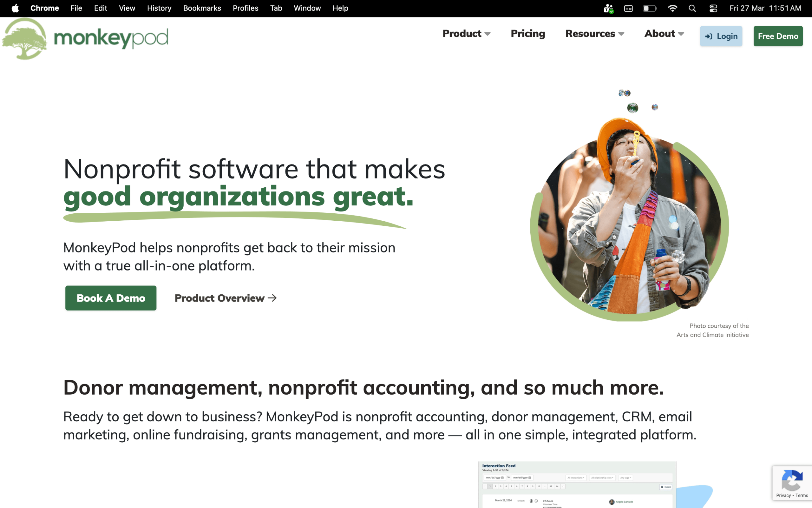Screen dimensions: 812x508
Task: Click the battery status icon
Action: pos(650,8)
